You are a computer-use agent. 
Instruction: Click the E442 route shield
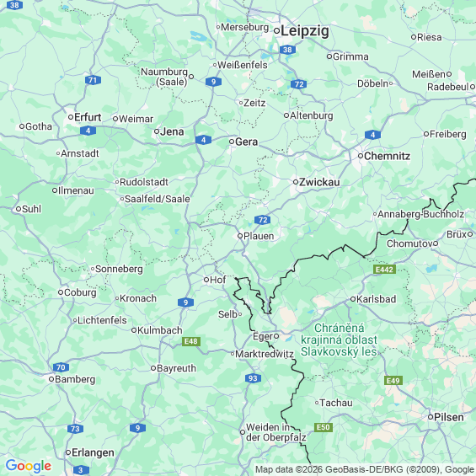(x=384, y=270)
